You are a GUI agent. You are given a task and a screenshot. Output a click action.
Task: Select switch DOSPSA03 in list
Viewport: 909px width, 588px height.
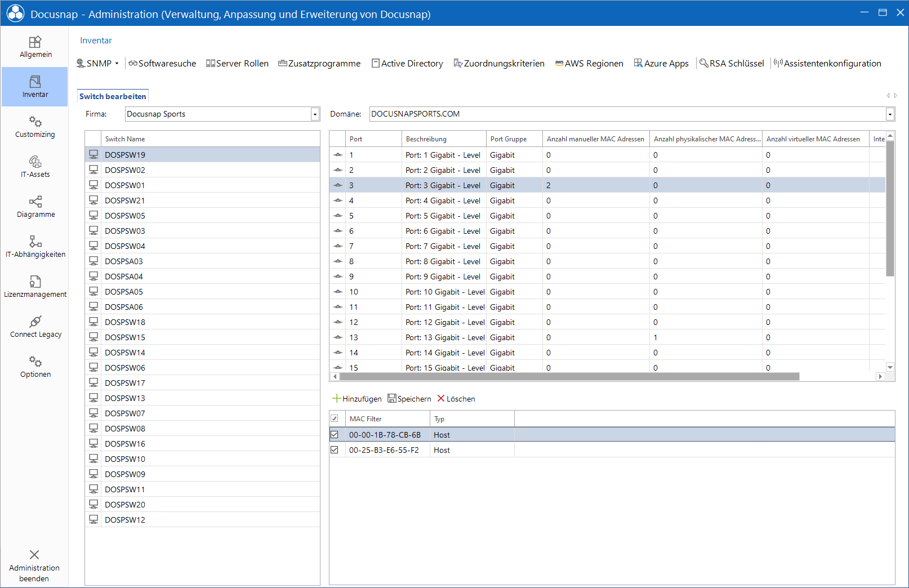(202, 261)
